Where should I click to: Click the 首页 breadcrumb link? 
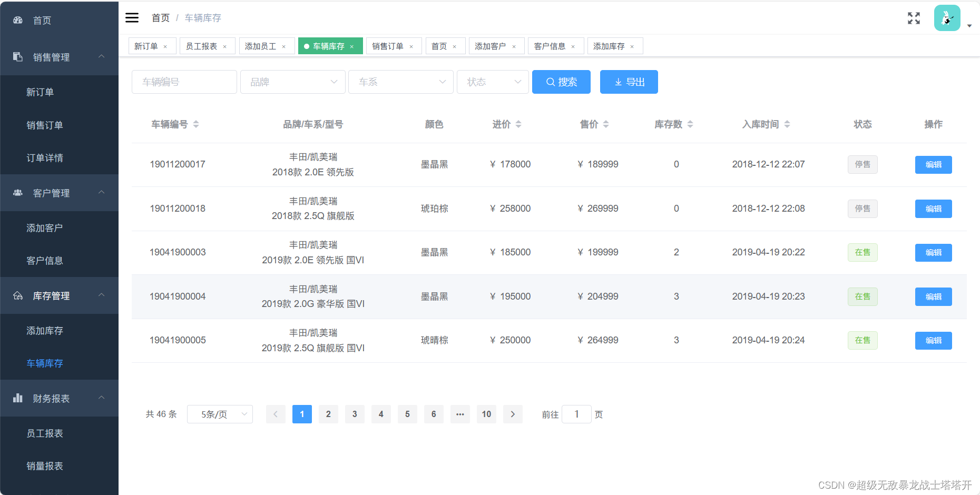161,18
